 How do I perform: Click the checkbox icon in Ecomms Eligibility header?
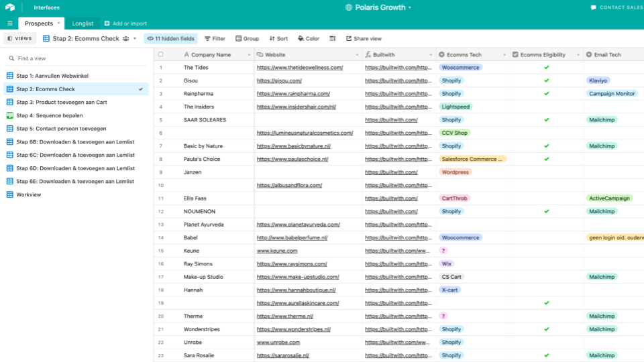515,54
